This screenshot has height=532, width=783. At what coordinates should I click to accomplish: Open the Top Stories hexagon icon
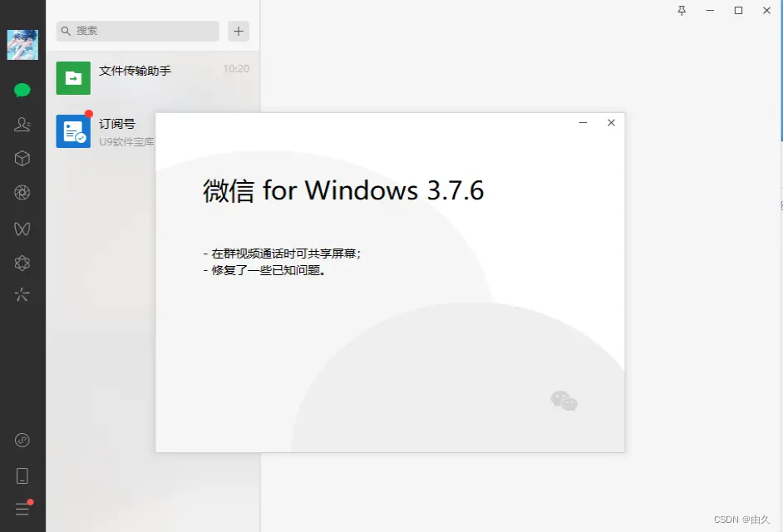[x=22, y=263]
